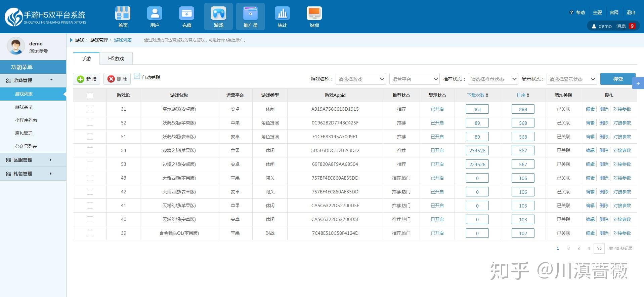The image size is (644, 297).
Task: Click the demo user avatar in sidebar
Action: (x=16, y=46)
